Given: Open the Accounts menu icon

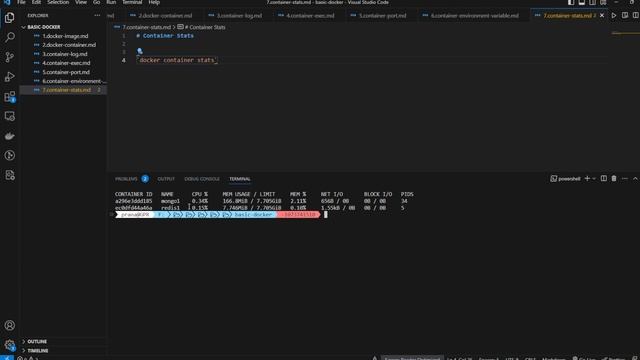Looking at the screenshot, I should click(x=9, y=325).
